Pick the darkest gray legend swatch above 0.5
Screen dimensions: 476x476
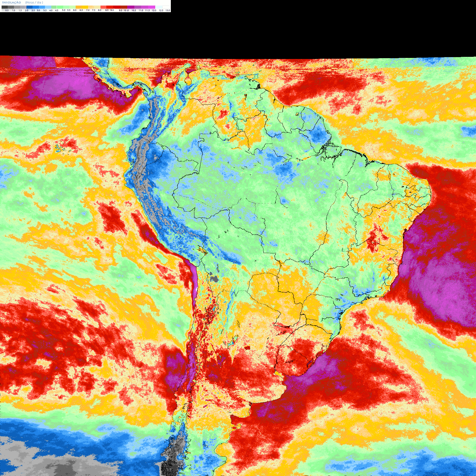[x=4, y=7]
